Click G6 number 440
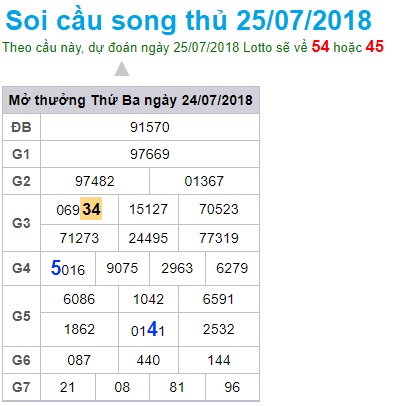The height and width of the screenshot is (406, 408). [x=148, y=360]
